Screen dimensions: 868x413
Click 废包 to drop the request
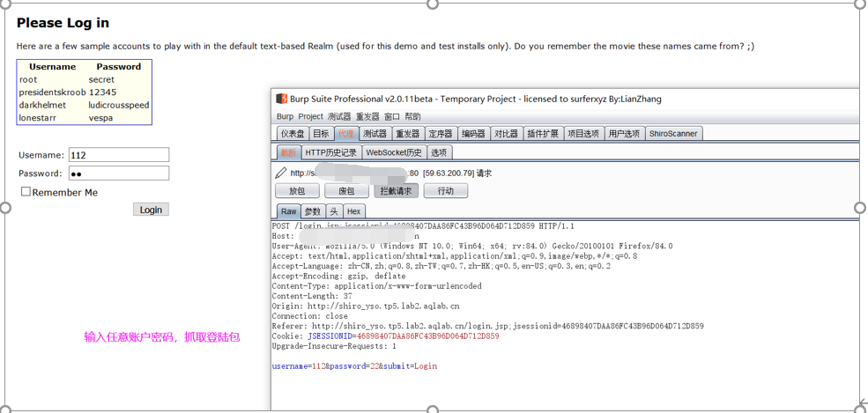click(346, 191)
